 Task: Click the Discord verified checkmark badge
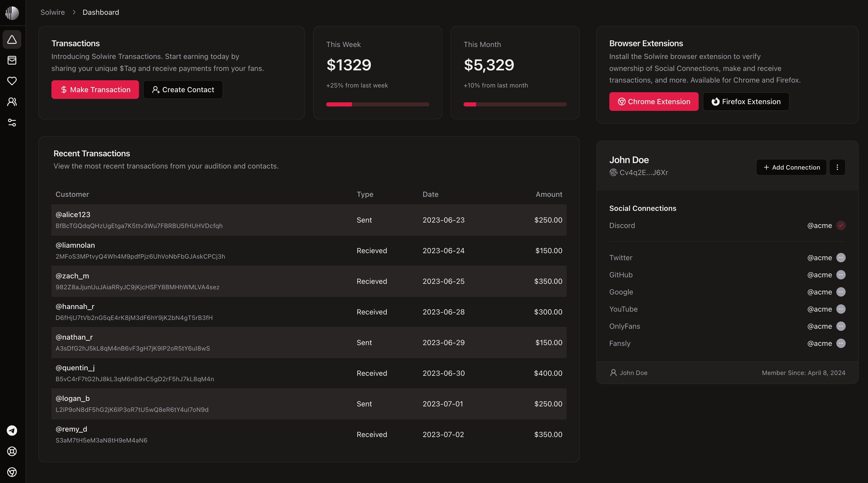coord(841,225)
